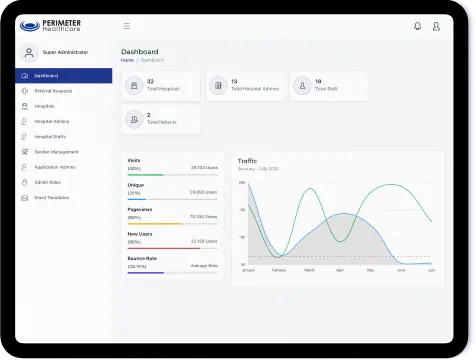
Task: Click the purple Bounce Rate progress bar
Action: [x=146, y=273]
